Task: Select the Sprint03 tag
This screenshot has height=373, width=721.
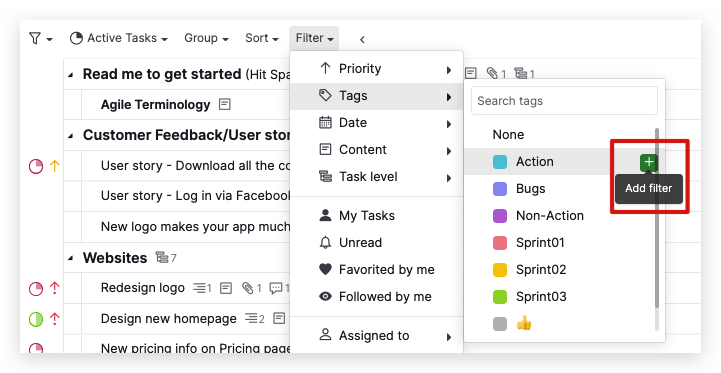Action: (x=541, y=297)
